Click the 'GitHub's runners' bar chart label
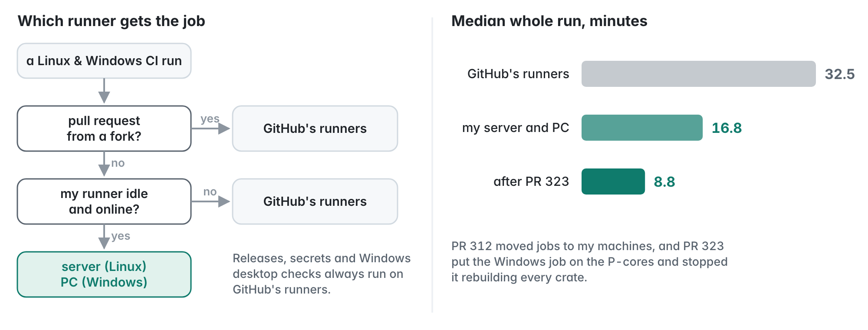The image size is (868, 330). click(518, 74)
